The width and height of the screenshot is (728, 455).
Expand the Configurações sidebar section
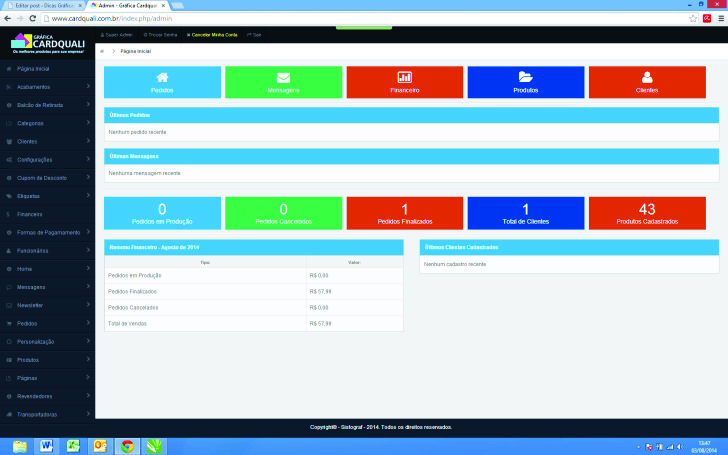pyautogui.click(x=47, y=160)
